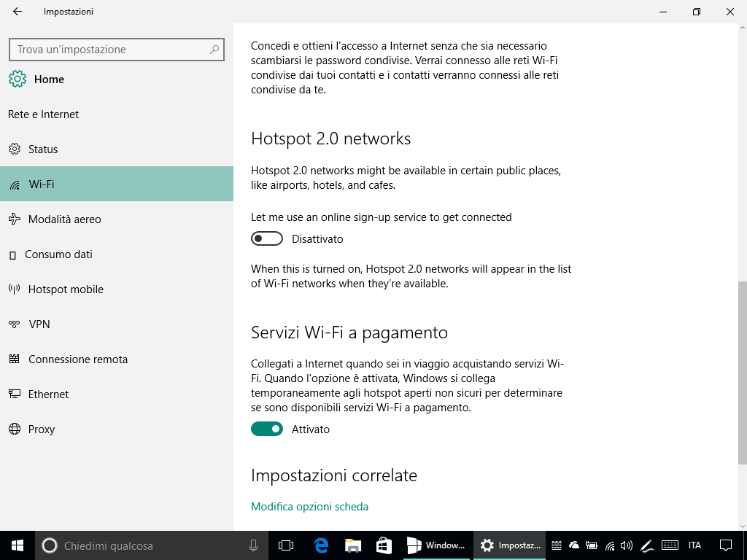
Task: Click the Servizi Wi-Fi a pagamento heading
Action: click(349, 332)
